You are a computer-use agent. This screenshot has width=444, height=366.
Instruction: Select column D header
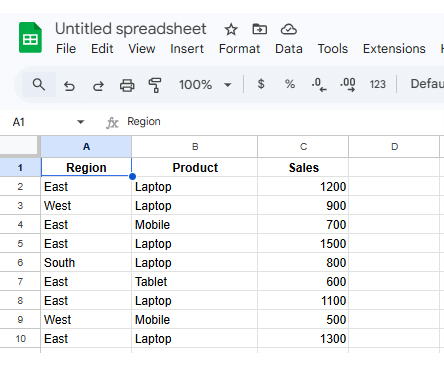[394, 147]
